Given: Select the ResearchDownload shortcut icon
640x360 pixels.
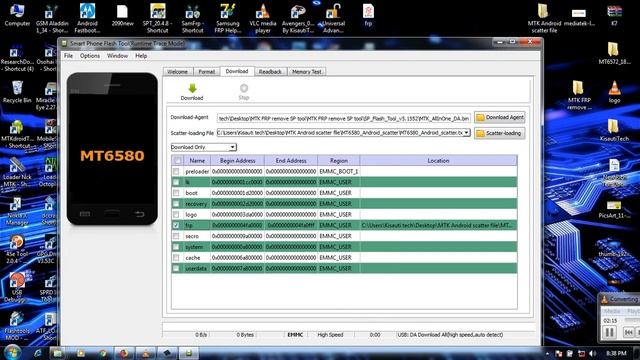Looking at the screenshot, I should click(x=17, y=57).
